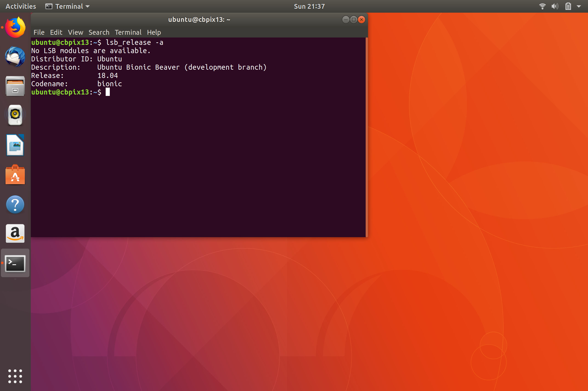This screenshot has width=588, height=391.
Task: Launch Thunderbird mail client
Action: point(15,57)
